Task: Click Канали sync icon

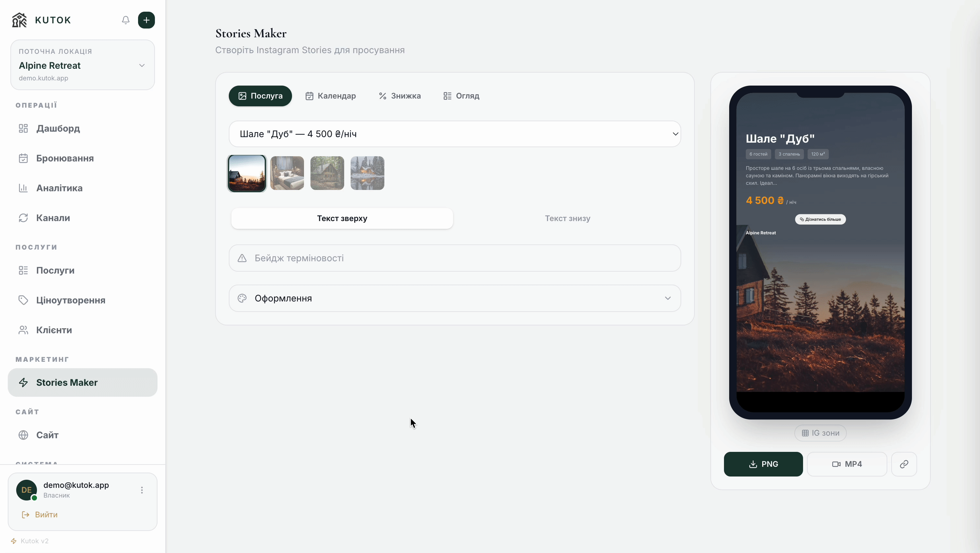Action: pyautogui.click(x=23, y=218)
